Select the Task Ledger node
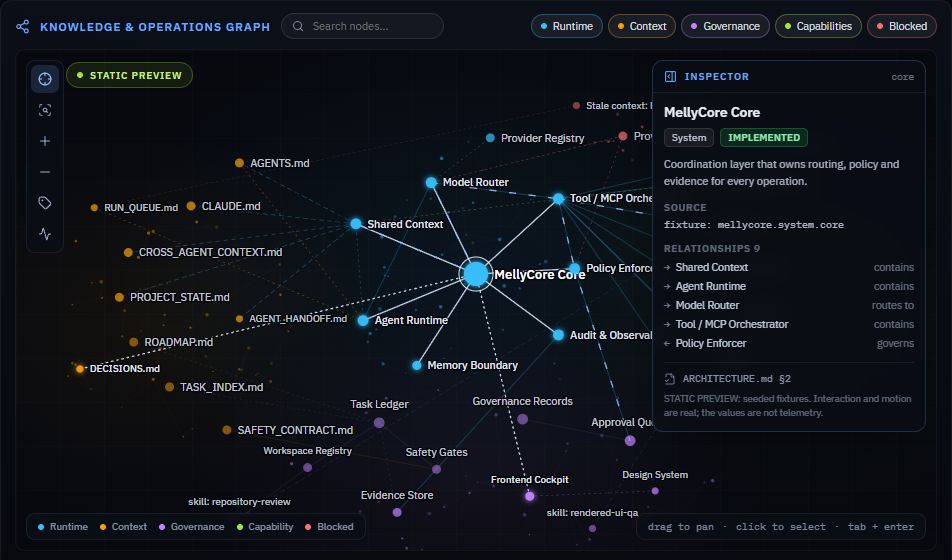Image resolution: width=952 pixels, height=560 pixels. click(x=379, y=423)
